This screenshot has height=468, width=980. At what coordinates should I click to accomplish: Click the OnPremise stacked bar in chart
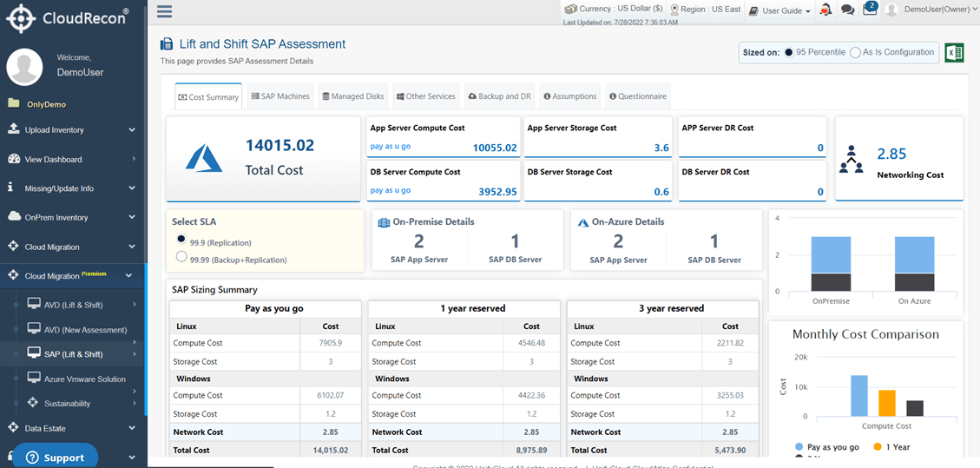(x=831, y=264)
